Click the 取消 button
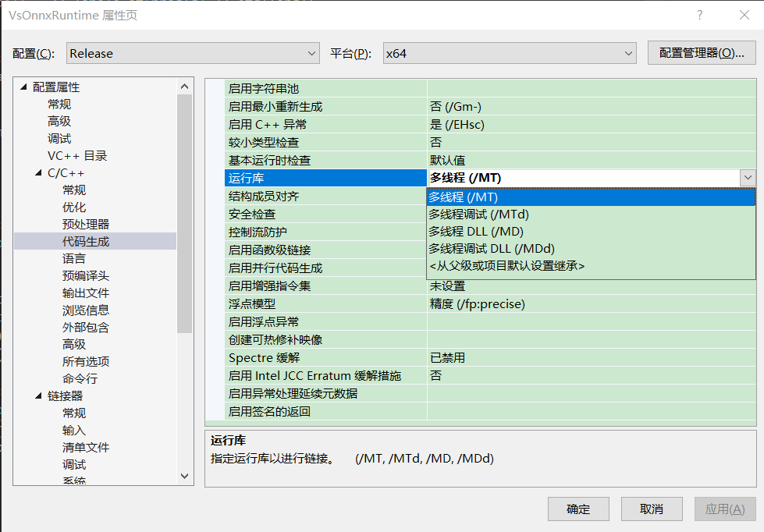Screen dimensions: 764x532 [651, 509]
